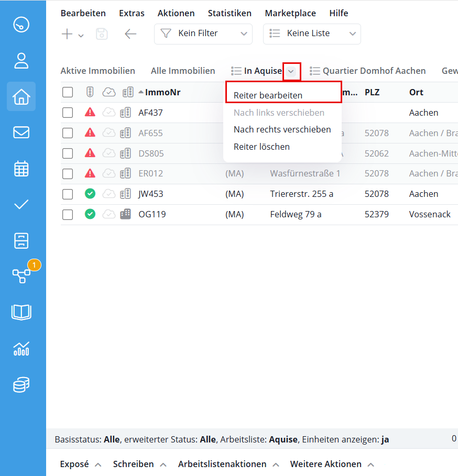
Task: Check the checkbox for row DS805
Action: point(68,153)
